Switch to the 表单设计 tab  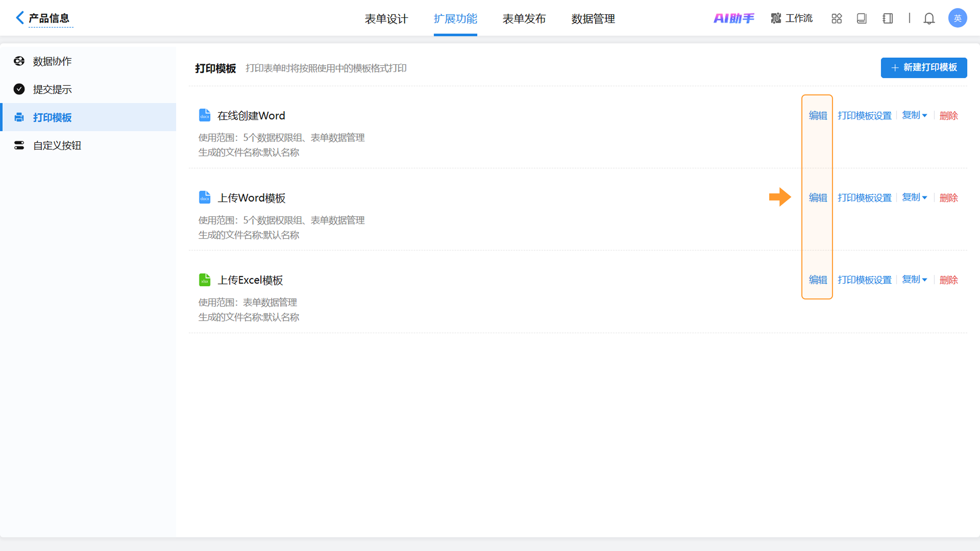click(x=386, y=19)
